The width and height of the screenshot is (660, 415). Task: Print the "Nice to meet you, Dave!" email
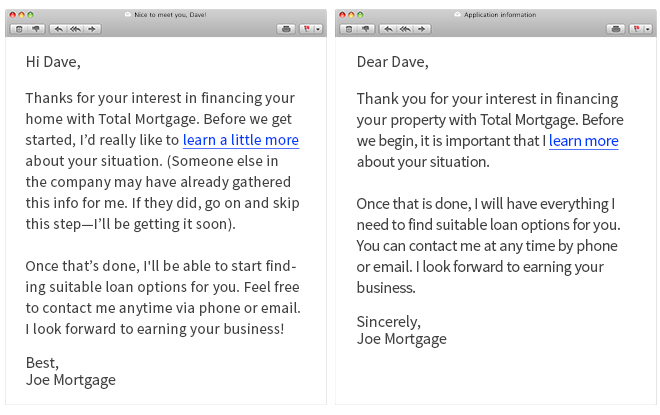click(286, 29)
